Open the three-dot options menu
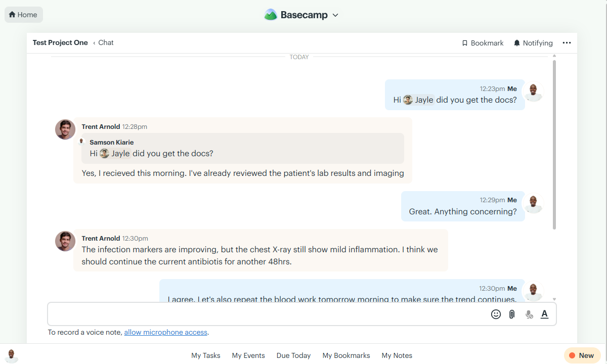The width and height of the screenshot is (607, 364). point(567,43)
